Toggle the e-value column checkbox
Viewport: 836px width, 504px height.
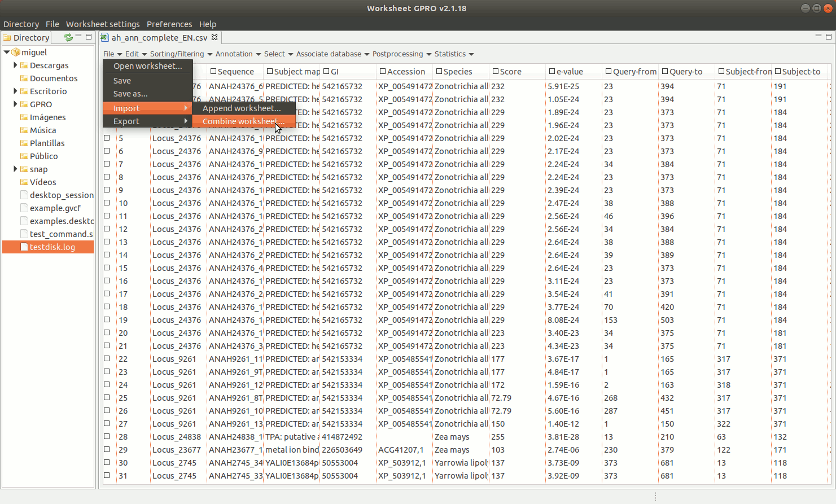pyautogui.click(x=552, y=72)
